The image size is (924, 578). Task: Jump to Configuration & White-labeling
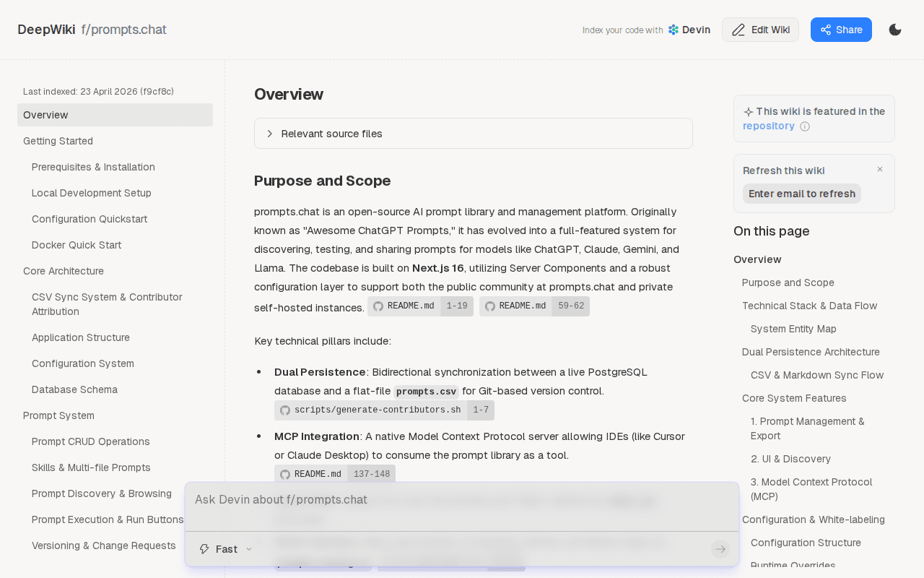click(814, 519)
